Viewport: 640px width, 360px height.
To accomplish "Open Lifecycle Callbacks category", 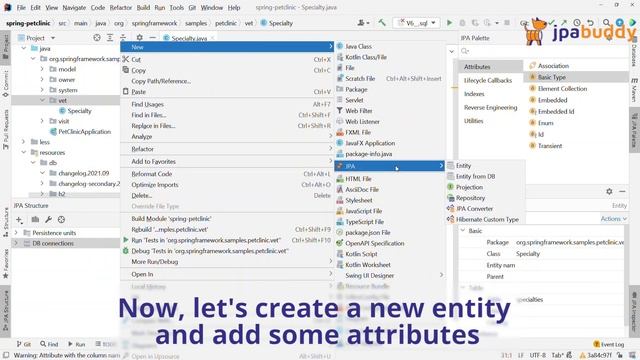I will (488, 80).
